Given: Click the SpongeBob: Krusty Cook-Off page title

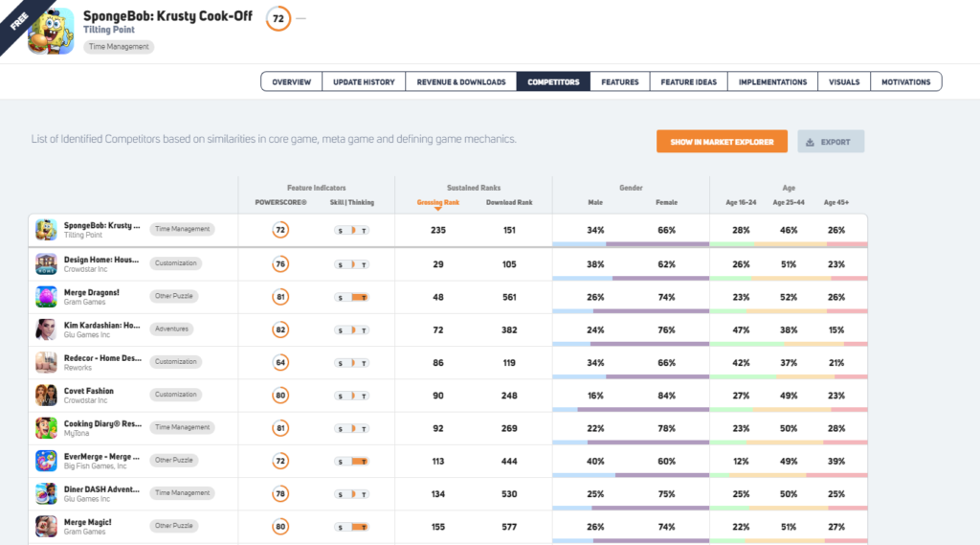Looking at the screenshot, I should (x=167, y=15).
